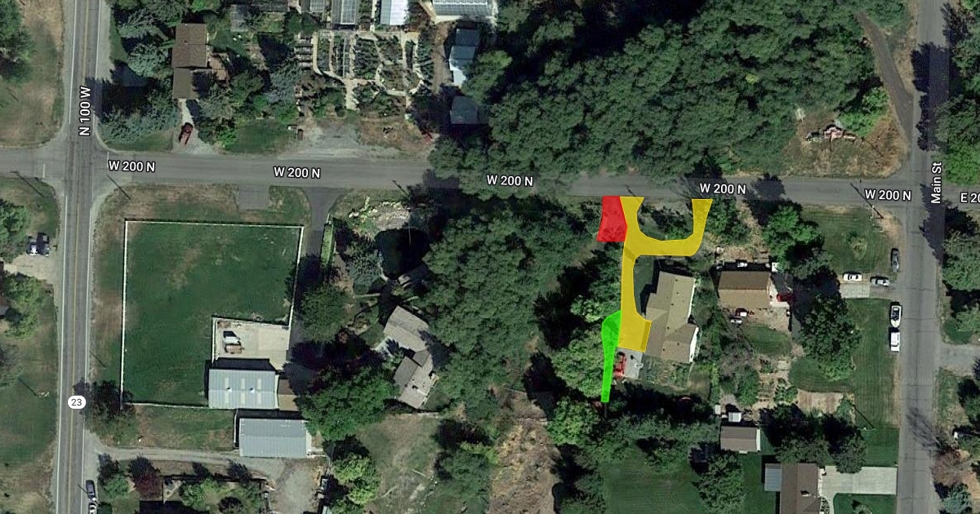
Task: Click the brown-roofed house in the top-left corner
Action: point(190,60)
